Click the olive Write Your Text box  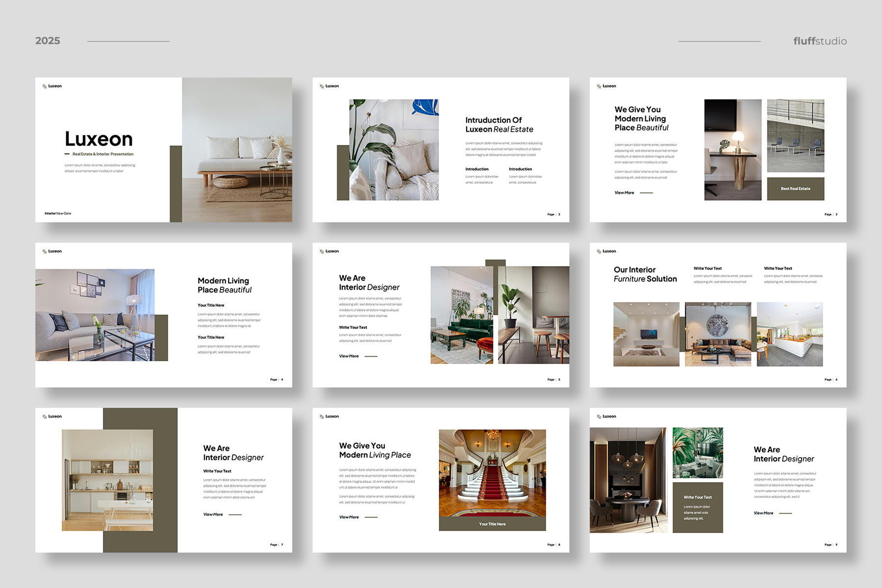pos(698,507)
